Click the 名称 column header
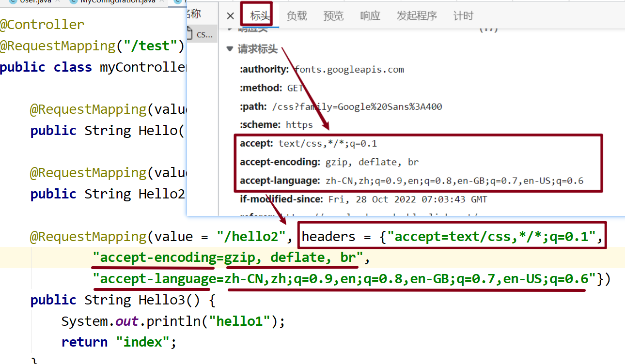 click(x=194, y=14)
